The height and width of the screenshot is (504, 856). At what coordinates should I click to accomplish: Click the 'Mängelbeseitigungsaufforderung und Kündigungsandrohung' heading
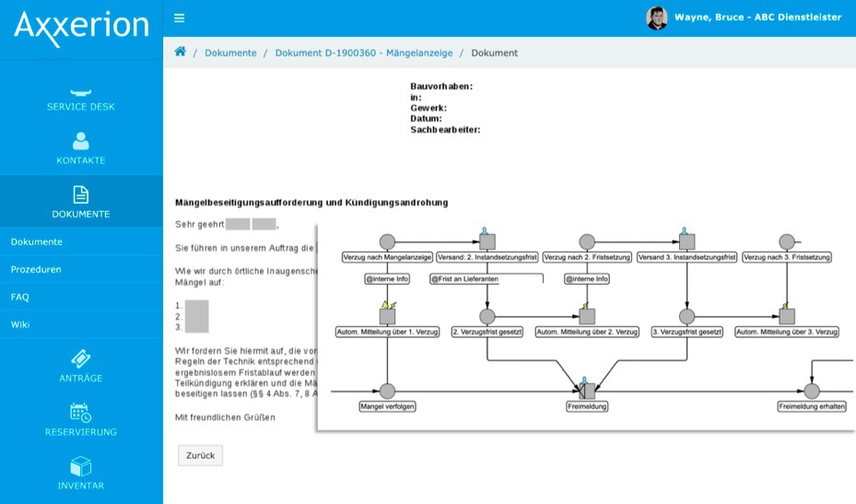tap(311, 203)
